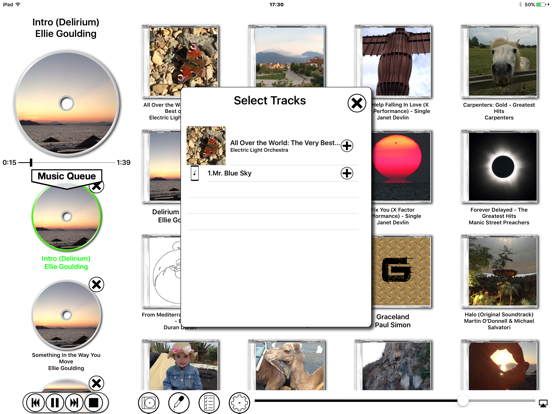Close the Select Tracks popup
Image resolution: width=552 pixels, height=414 pixels.
tap(357, 103)
